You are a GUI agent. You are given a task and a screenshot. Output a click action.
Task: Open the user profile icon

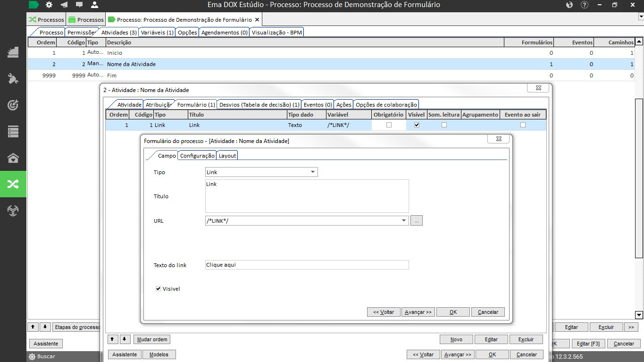[x=94, y=5]
